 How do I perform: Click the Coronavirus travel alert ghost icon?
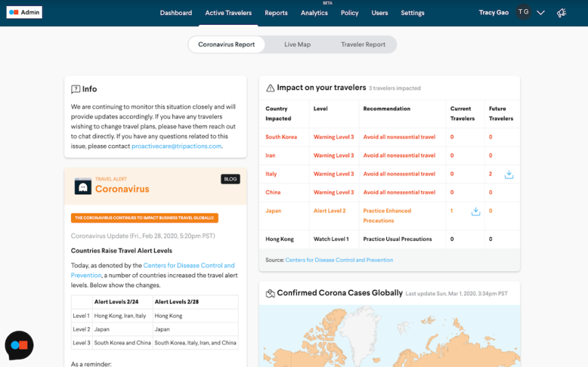[x=83, y=186]
